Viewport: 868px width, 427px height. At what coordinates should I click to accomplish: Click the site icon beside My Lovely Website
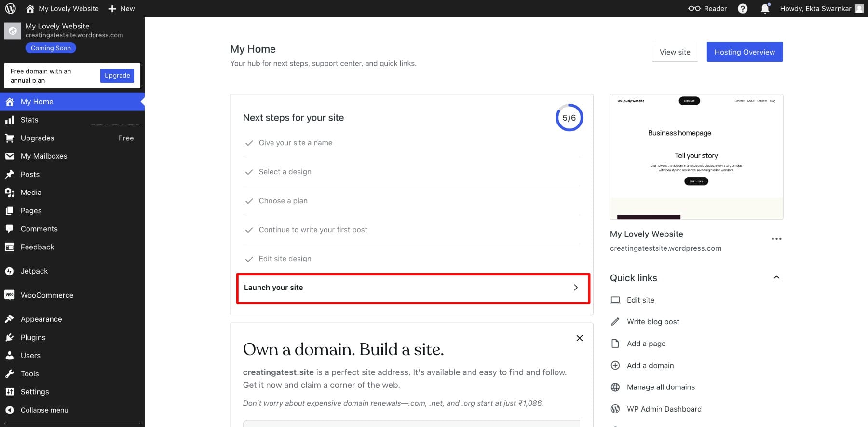tap(13, 31)
